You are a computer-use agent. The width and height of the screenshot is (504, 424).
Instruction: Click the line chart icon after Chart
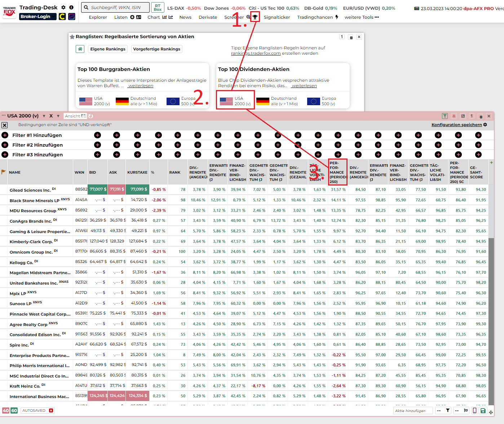point(171,17)
